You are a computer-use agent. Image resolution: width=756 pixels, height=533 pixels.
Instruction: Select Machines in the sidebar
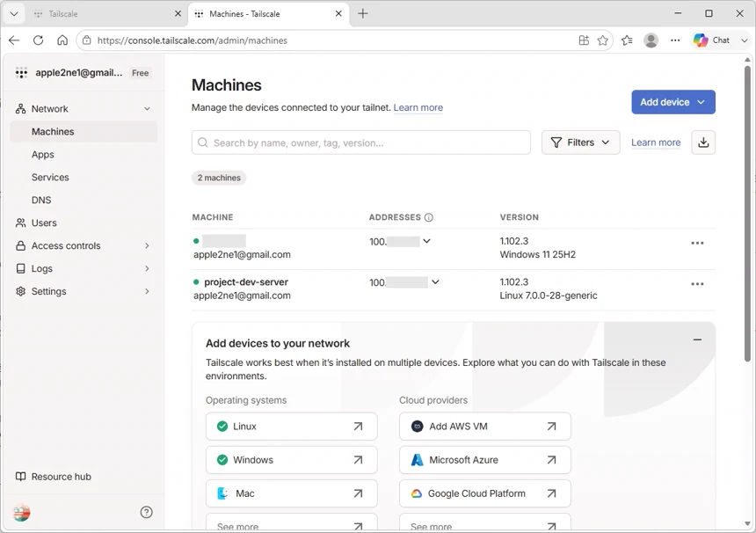[x=84, y=132]
